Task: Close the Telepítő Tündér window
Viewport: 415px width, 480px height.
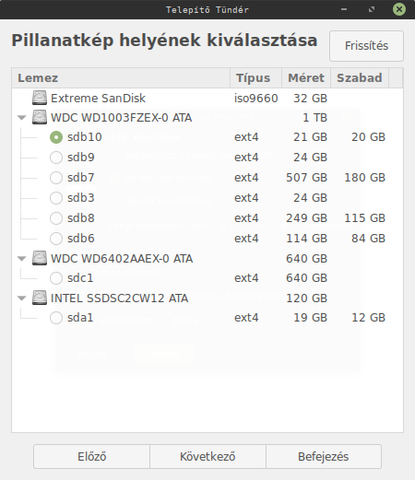Action: coord(399,9)
